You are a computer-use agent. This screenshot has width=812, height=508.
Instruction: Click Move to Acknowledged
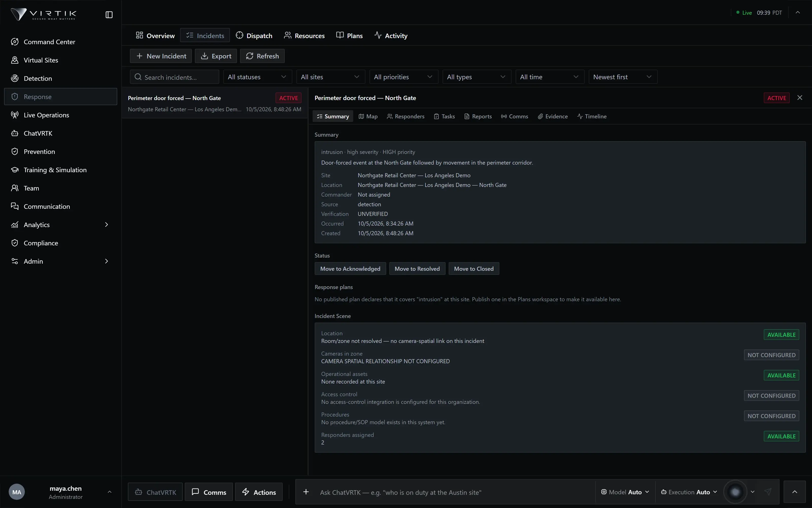[x=350, y=269]
